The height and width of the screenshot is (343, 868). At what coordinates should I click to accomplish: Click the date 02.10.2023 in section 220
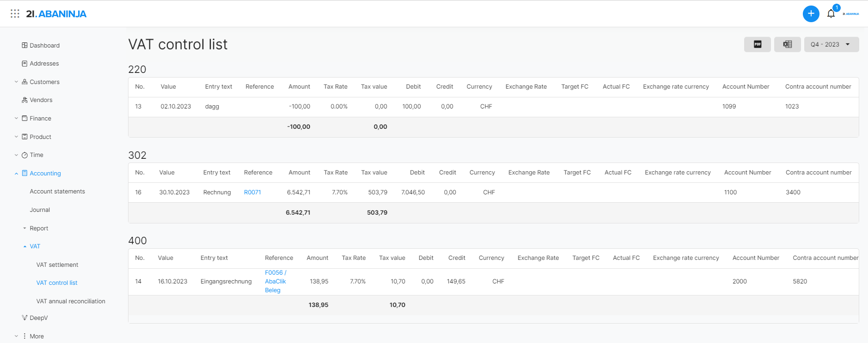[176, 106]
